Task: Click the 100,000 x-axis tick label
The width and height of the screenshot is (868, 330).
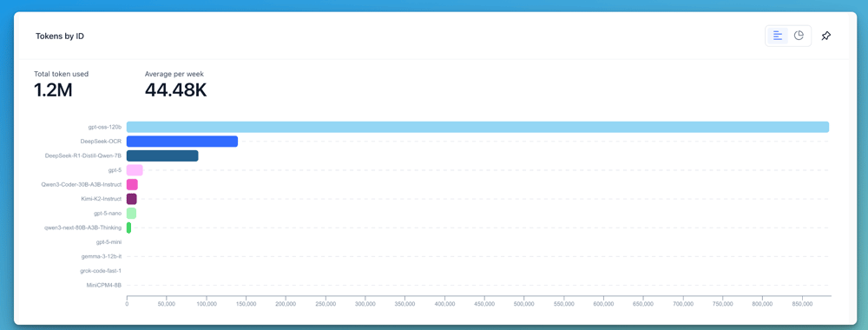Action: click(207, 304)
